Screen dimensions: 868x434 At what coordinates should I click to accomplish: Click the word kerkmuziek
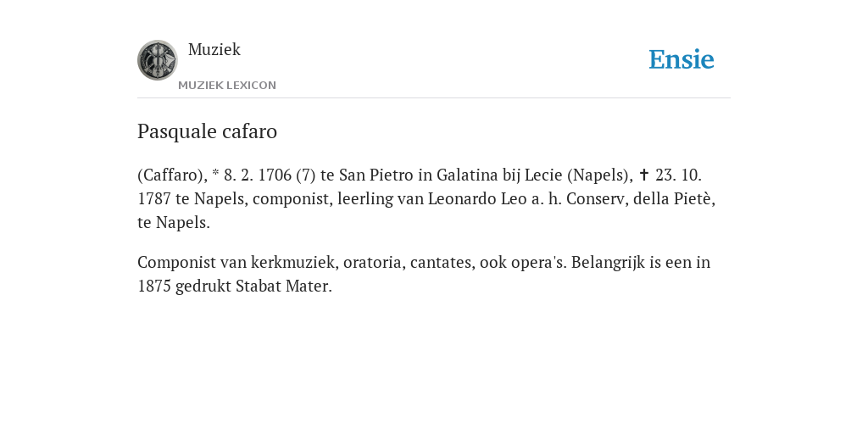292,262
